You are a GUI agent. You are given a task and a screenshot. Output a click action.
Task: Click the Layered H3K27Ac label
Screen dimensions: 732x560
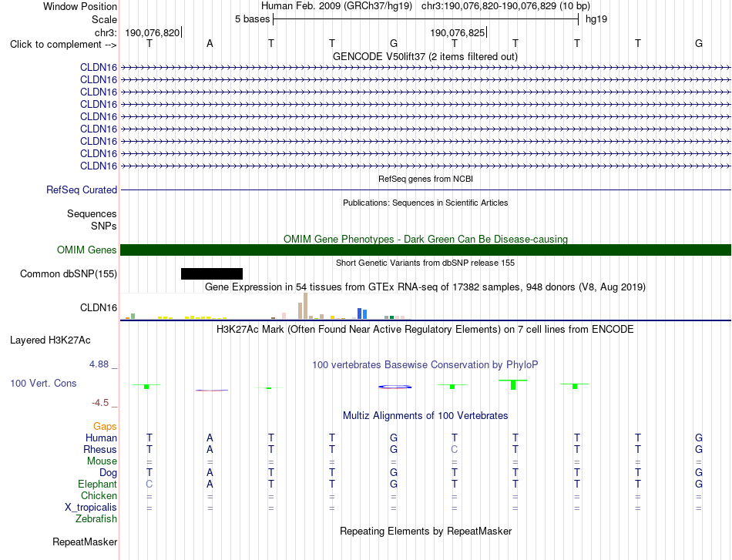click(x=50, y=340)
